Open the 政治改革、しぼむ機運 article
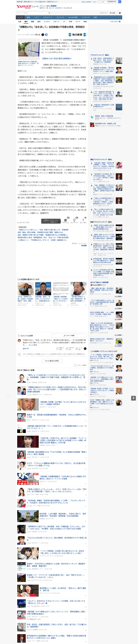Image resolution: width=138 pixels, height=644 pixels. (x=63, y=515)
